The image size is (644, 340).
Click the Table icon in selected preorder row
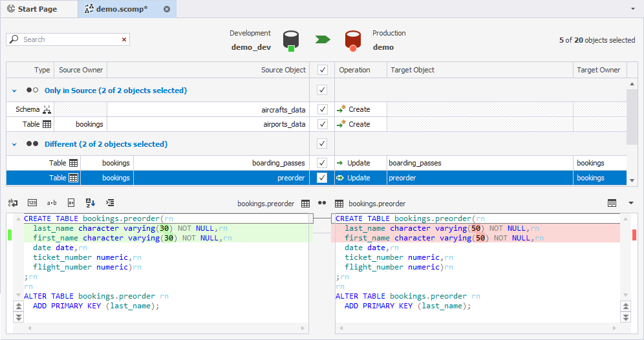pos(74,178)
